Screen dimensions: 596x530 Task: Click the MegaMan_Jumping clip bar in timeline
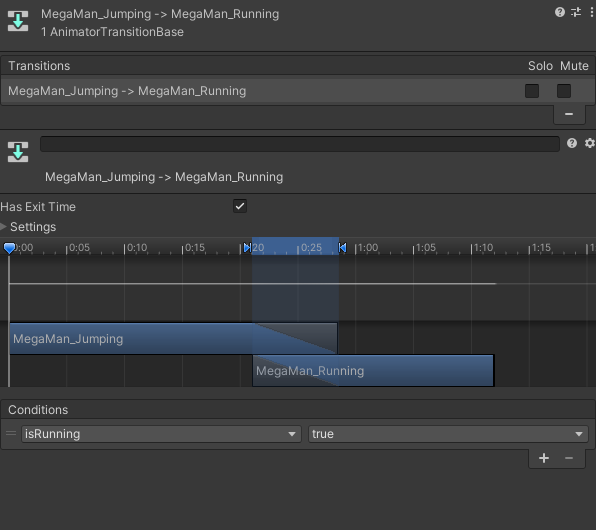[x=173, y=339]
